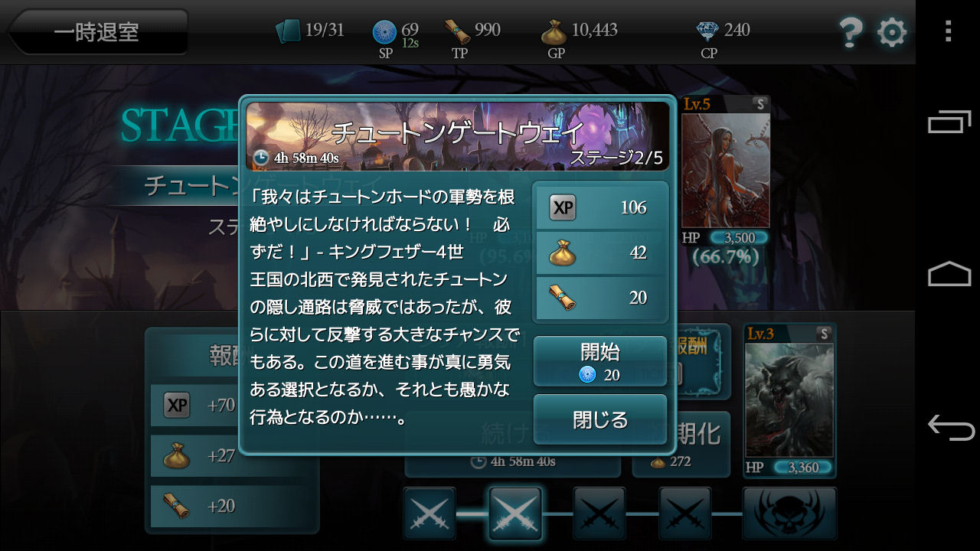Viewport: 980px width, 551px height.
Task: Tap the Android back navigation button
Action: pos(949,426)
